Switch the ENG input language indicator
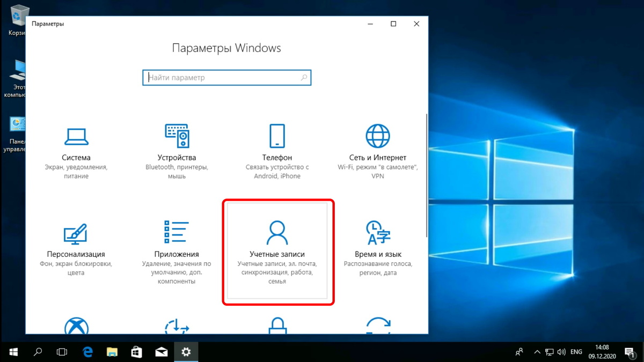The height and width of the screenshot is (362, 644). coord(576,352)
